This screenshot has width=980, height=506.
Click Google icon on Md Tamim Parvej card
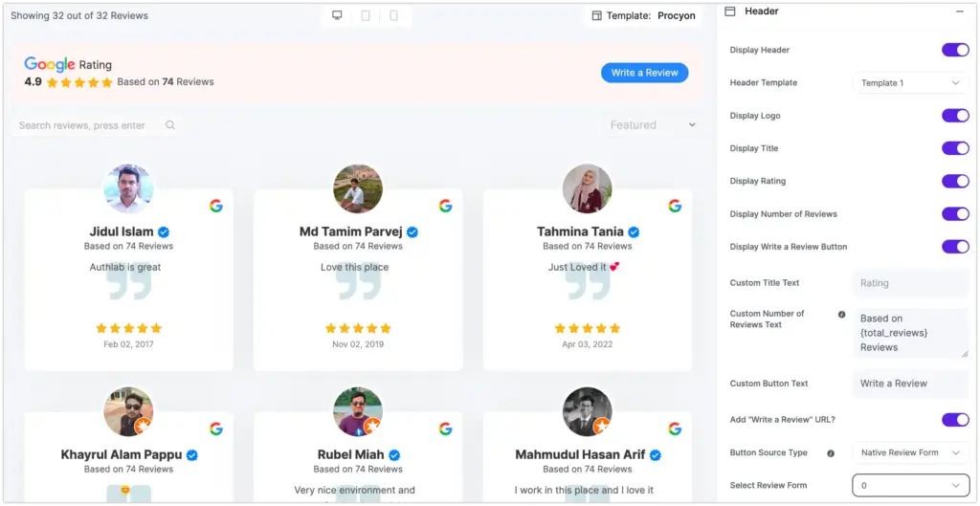(x=445, y=206)
